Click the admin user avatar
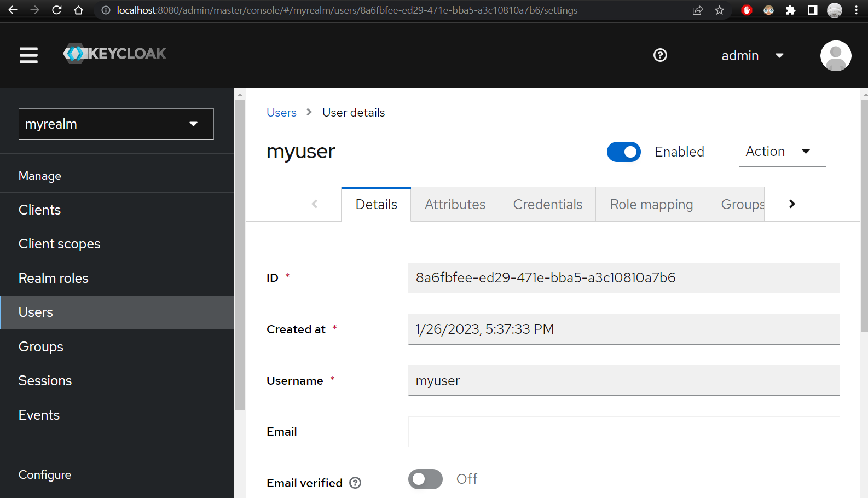868x498 pixels. [835, 55]
